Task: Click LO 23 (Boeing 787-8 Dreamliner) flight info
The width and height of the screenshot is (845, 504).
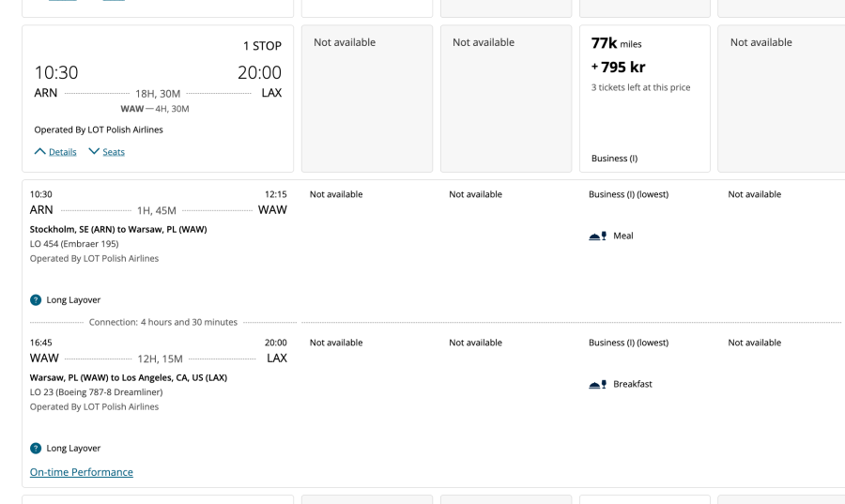Action: pos(97,392)
